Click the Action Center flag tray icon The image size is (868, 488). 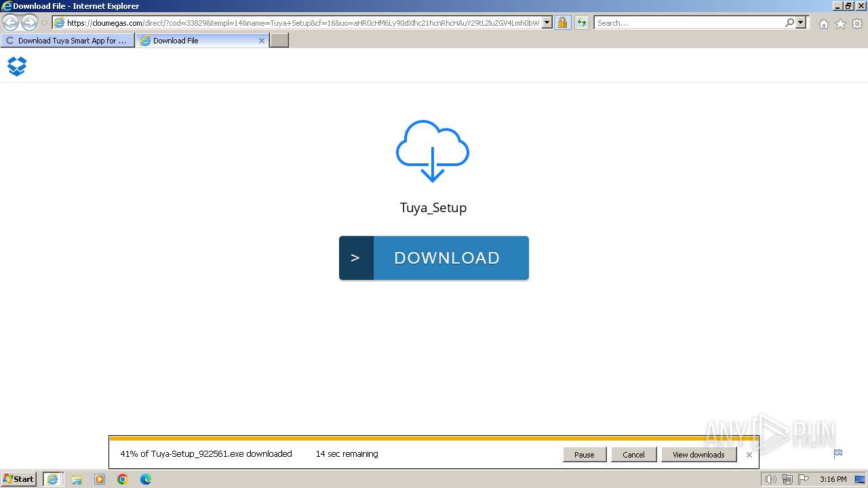point(803,479)
